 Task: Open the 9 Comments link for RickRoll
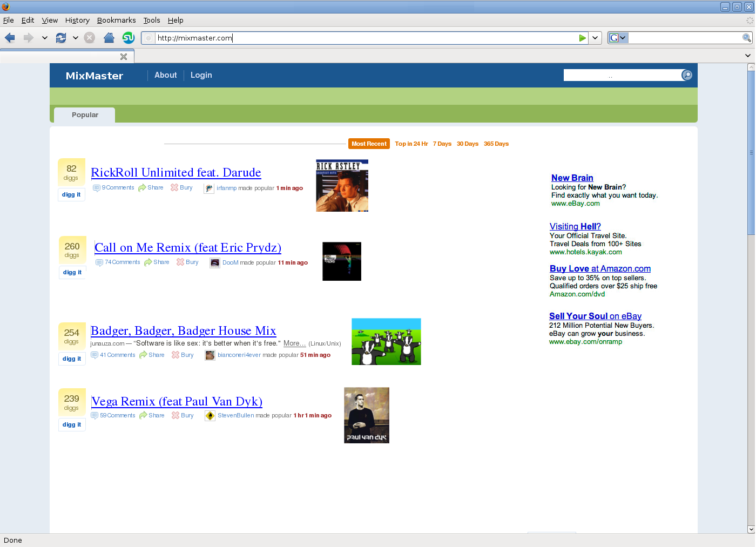(x=113, y=187)
